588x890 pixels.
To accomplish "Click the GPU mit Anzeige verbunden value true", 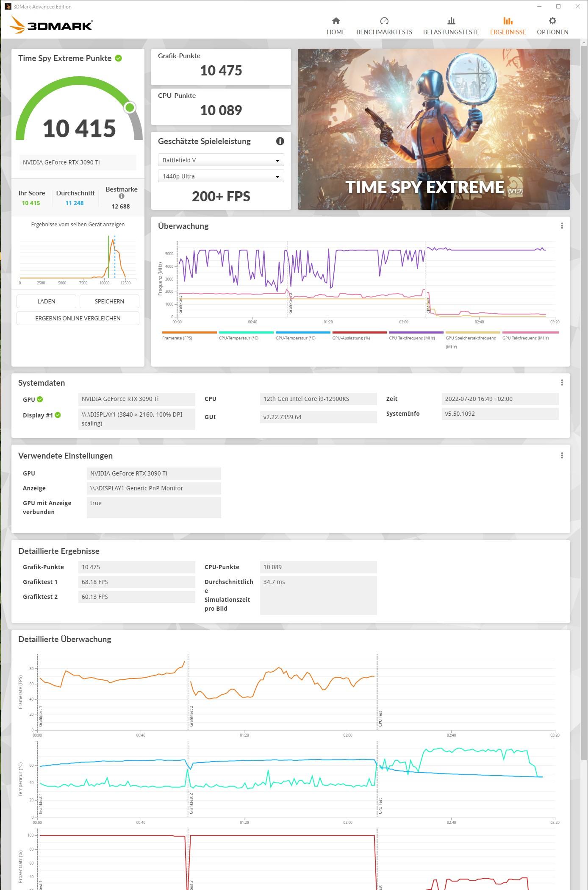I will pos(154,507).
